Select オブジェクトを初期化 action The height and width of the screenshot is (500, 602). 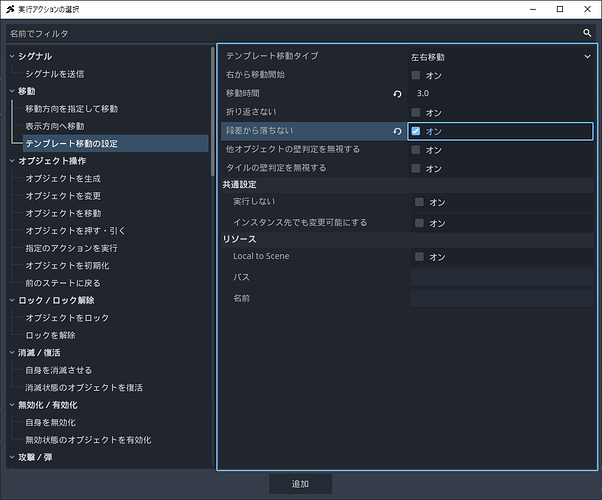pos(67,266)
